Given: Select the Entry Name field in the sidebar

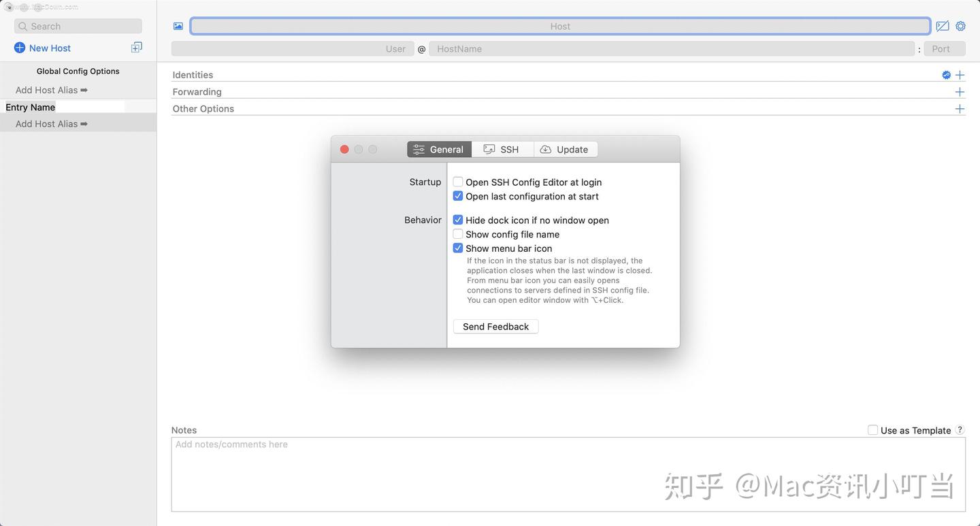Looking at the screenshot, I should tap(65, 107).
